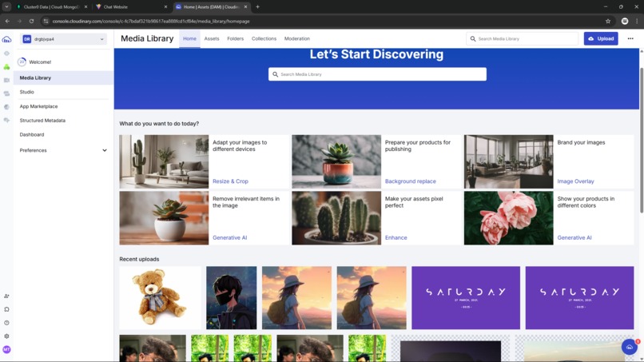Screen dimensions: 644x362
Task: Click the top-right Search Media Library field
Action: pyautogui.click(x=522, y=38)
